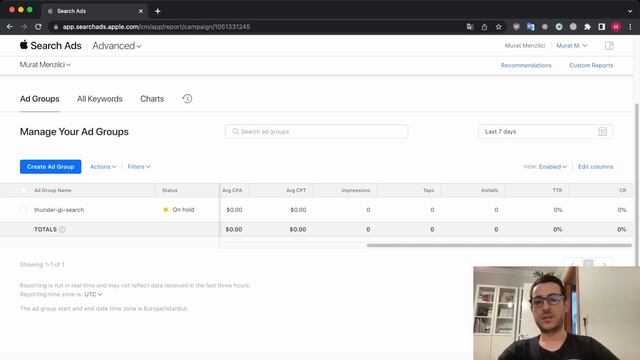Image resolution: width=640 pixels, height=360 pixels.
Task: Sort by Ad Group Name column header
Action: click(x=53, y=190)
